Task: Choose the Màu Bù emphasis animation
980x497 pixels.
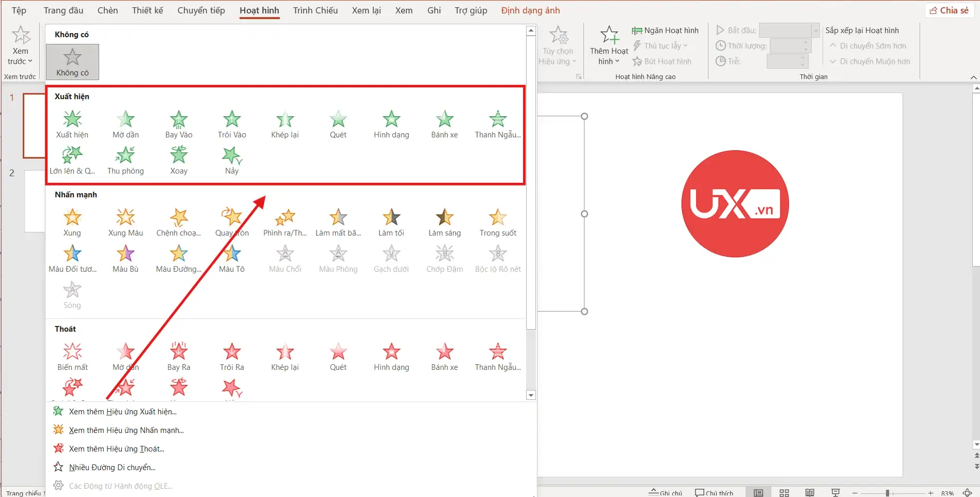Action: [x=125, y=259]
